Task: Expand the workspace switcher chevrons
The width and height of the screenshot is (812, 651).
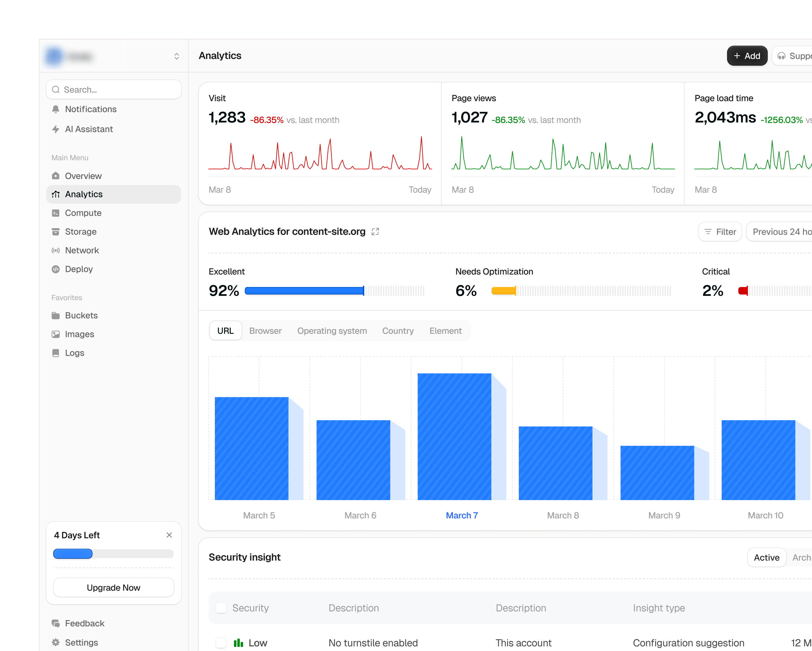Action: click(x=177, y=56)
